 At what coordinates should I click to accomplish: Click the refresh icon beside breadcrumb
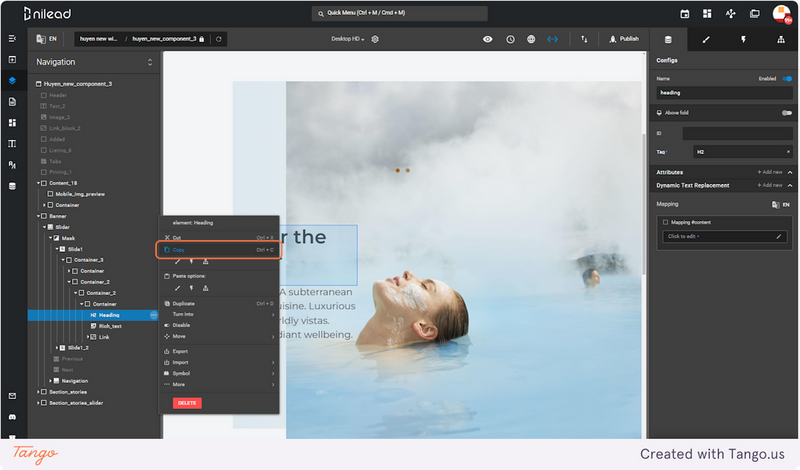219,39
